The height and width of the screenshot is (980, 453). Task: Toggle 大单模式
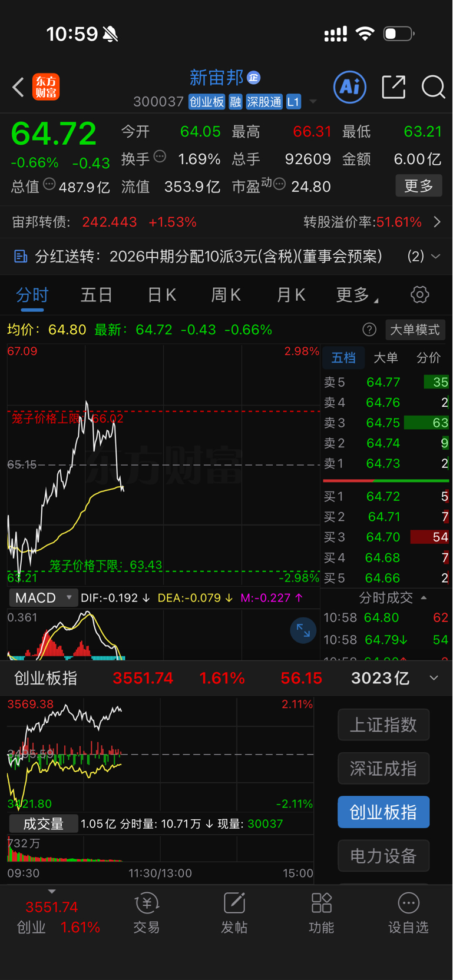click(x=415, y=330)
